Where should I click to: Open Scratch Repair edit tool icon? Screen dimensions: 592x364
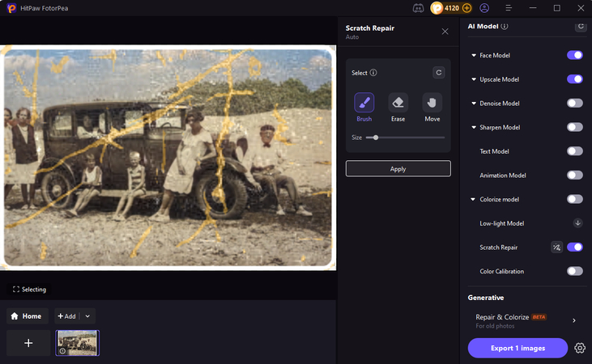click(556, 248)
